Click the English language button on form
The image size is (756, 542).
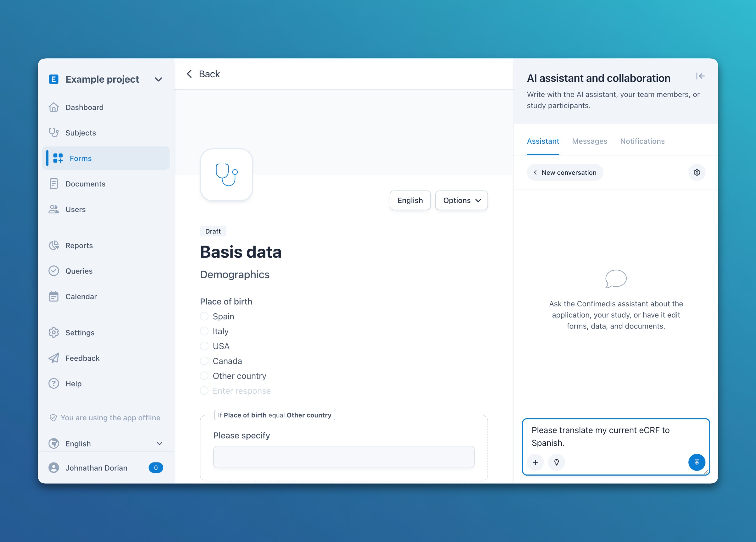point(410,200)
